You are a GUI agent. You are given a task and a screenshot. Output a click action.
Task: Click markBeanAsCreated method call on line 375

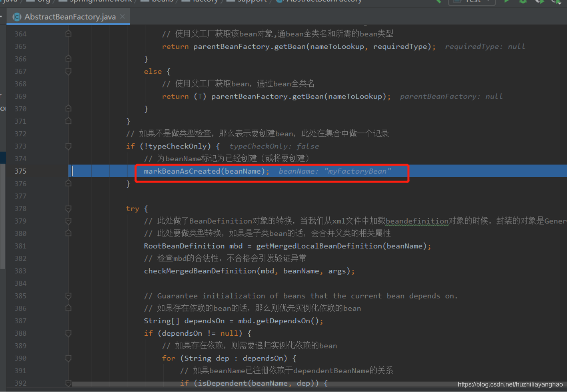pos(182,171)
